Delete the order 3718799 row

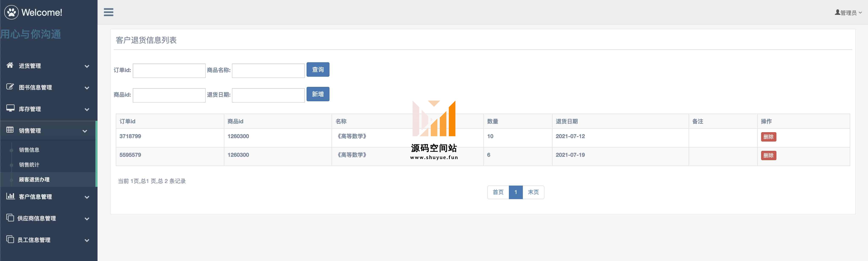click(x=768, y=136)
